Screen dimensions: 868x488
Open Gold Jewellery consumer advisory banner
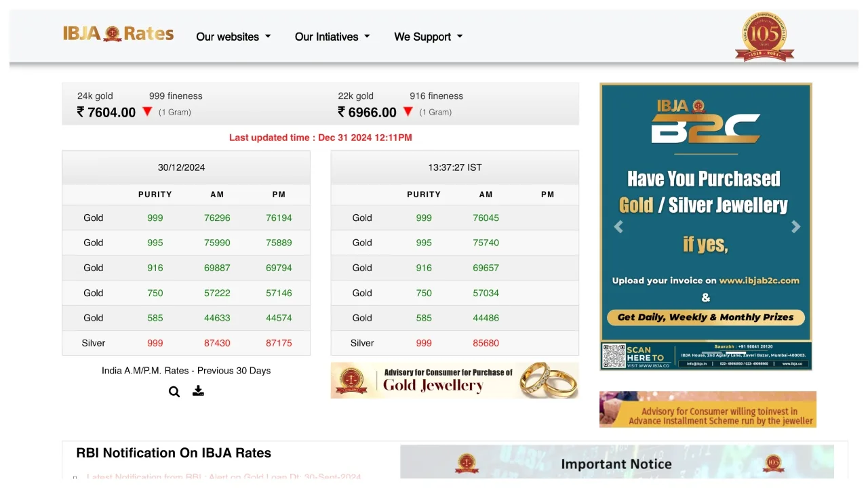(454, 380)
